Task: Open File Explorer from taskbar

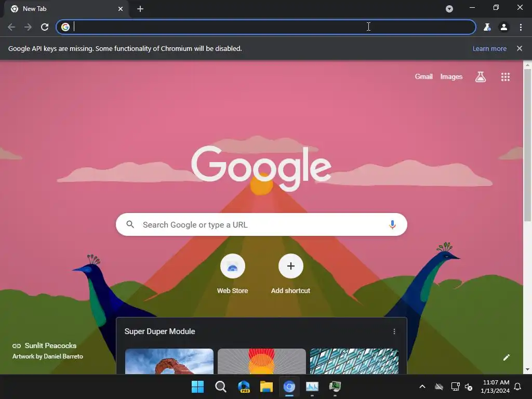Action: 267,387
